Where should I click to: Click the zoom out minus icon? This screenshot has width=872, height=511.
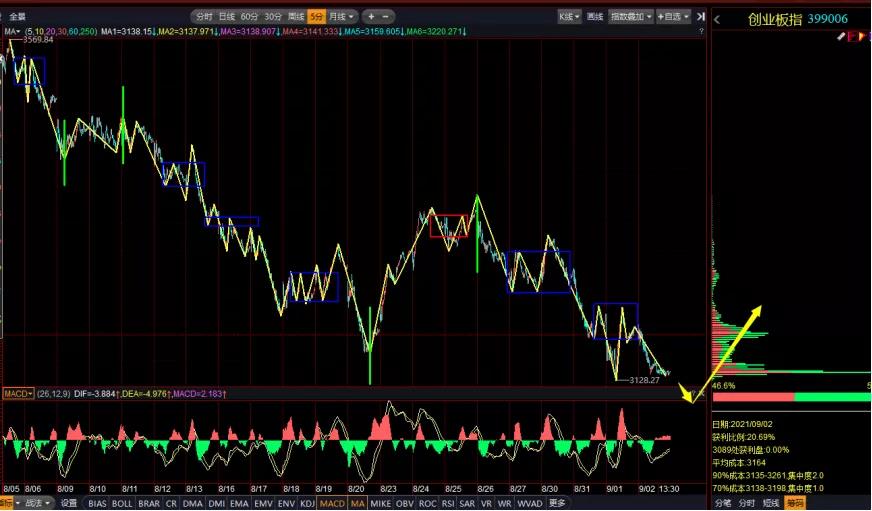tap(385, 17)
